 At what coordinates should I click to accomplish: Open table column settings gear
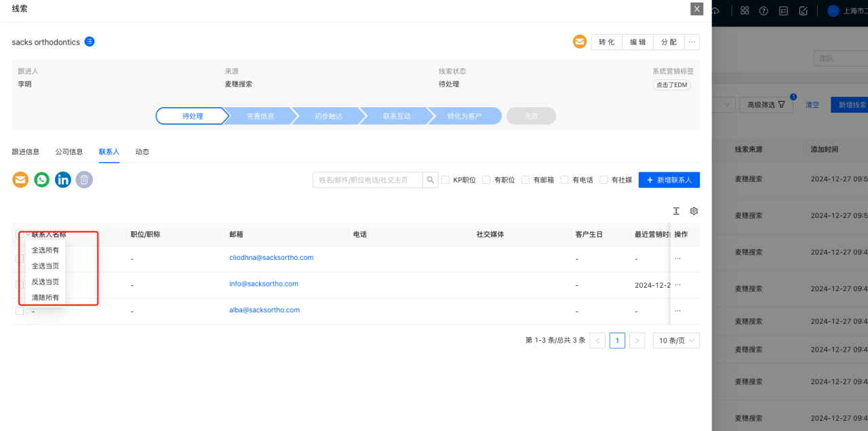694,211
